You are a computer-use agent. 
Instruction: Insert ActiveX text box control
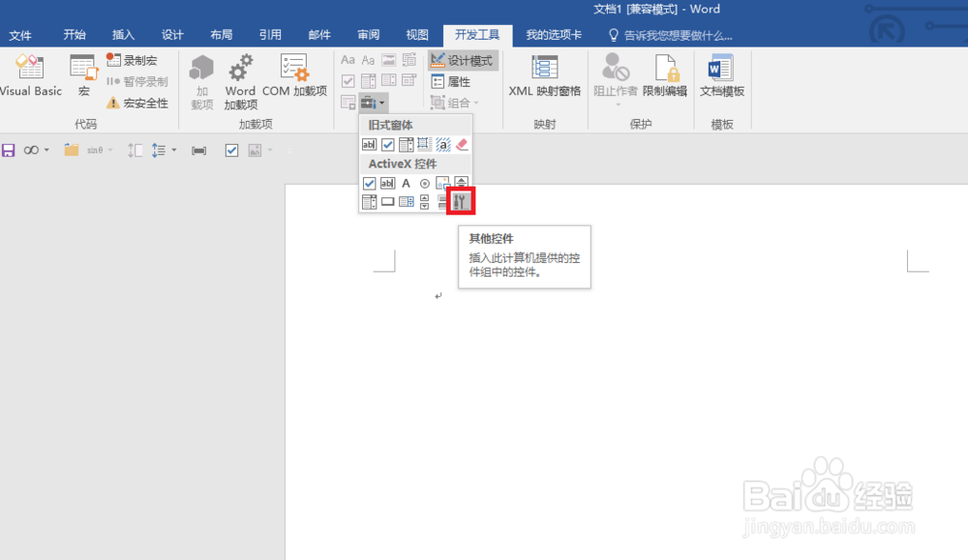point(388,183)
